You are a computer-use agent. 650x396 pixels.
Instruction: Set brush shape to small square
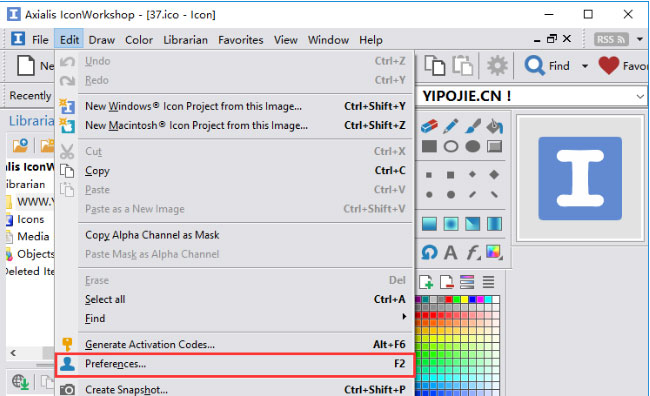click(429, 175)
